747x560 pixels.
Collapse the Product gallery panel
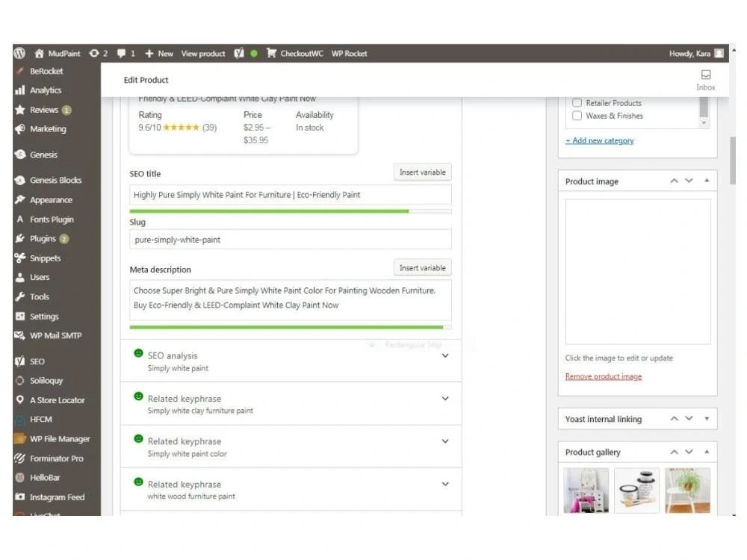[x=707, y=452]
